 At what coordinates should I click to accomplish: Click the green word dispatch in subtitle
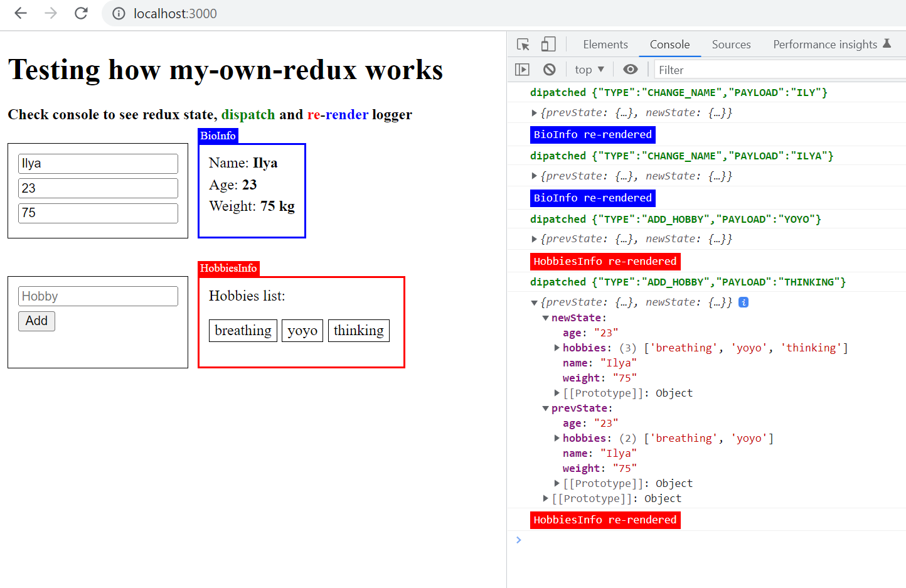point(248,115)
